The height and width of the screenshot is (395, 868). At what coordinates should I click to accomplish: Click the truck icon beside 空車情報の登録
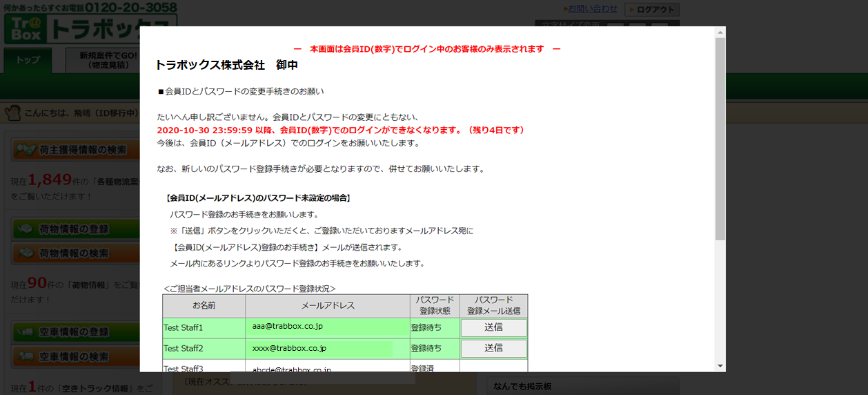(x=26, y=332)
